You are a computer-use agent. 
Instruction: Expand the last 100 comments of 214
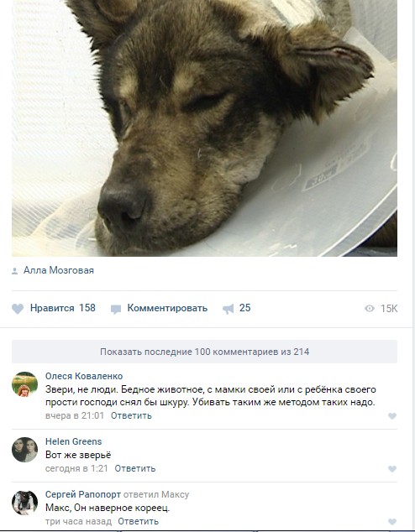pyautogui.click(x=204, y=352)
